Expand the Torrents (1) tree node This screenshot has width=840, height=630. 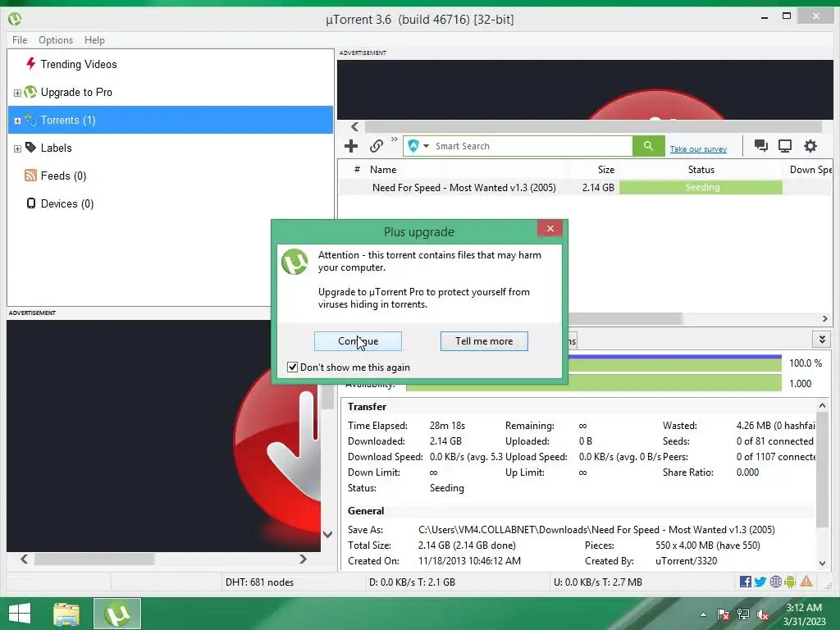click(x=17, y=121)
